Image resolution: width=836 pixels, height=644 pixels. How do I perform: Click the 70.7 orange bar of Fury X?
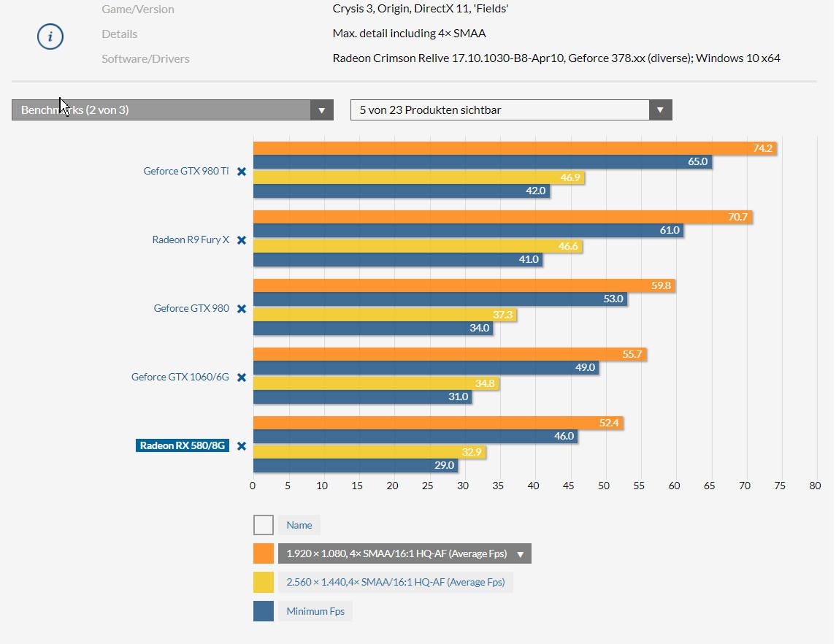pos(503,217)
